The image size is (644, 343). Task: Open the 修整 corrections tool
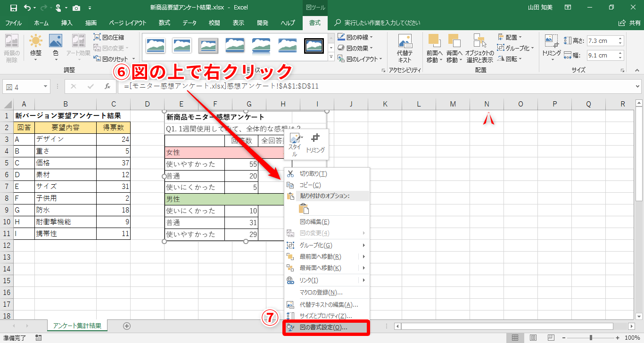(x=36, y=48)
